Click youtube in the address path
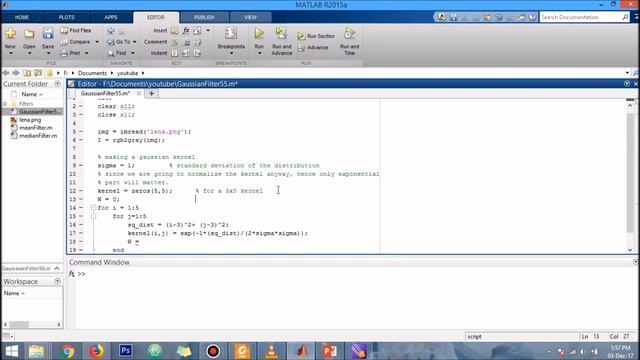640x360 pixels. tap(127, 73)
